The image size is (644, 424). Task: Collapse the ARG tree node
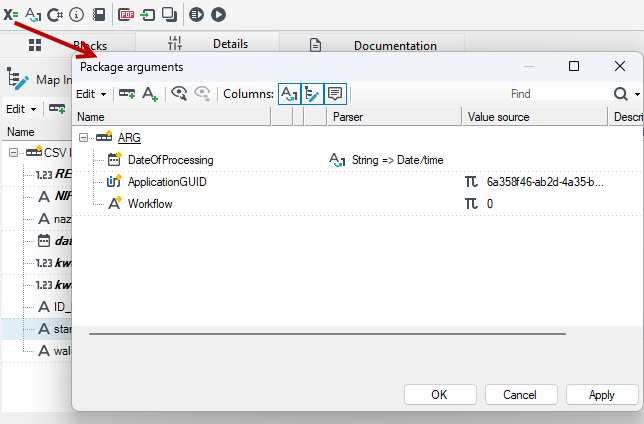[83, 138]
